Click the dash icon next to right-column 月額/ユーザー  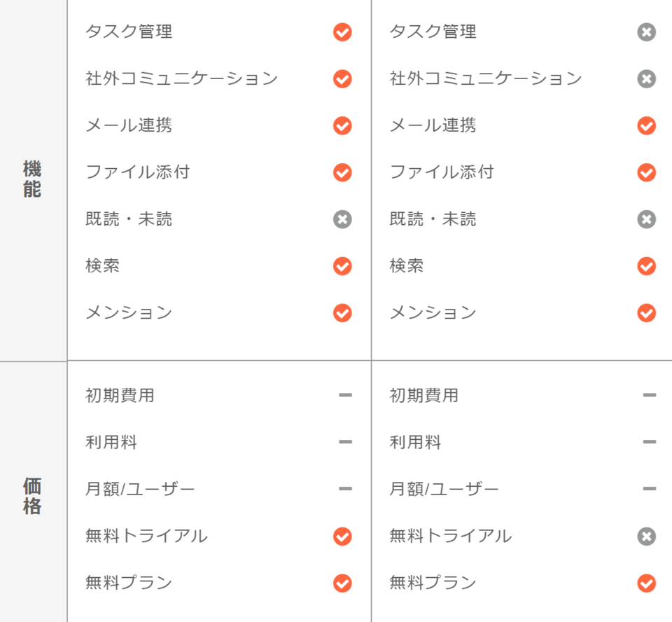(x=650, y=489)
